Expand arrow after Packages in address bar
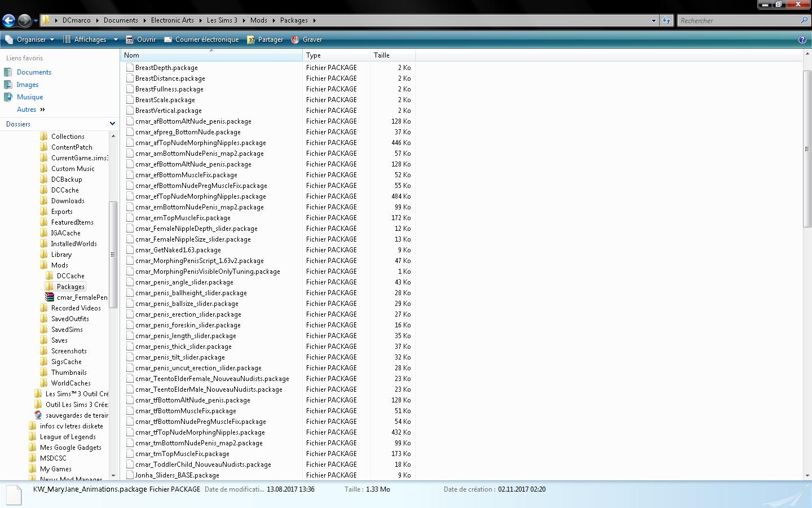Image resolution: width=812 pixels, height=508 pixels. pos(314,20)
